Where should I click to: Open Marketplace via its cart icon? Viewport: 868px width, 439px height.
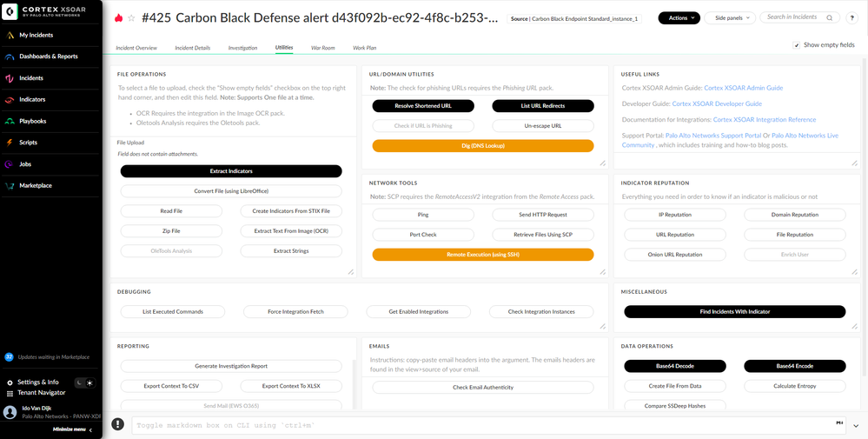pos(10,185)
